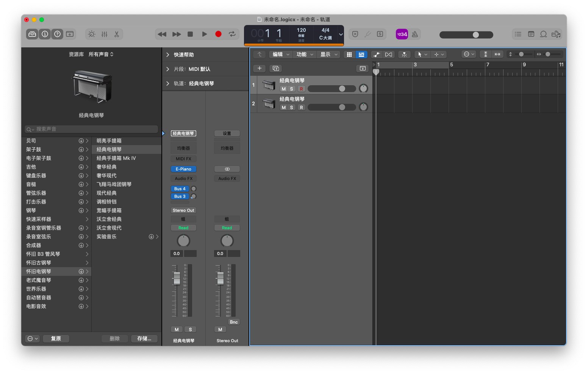Duplicate the track with the duplicate icon
Screen dimensions: 588x374
(276, 68)
